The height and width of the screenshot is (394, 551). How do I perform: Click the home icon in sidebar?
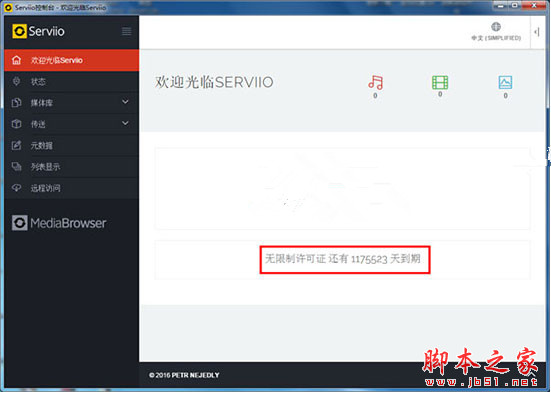pos(16,60)
